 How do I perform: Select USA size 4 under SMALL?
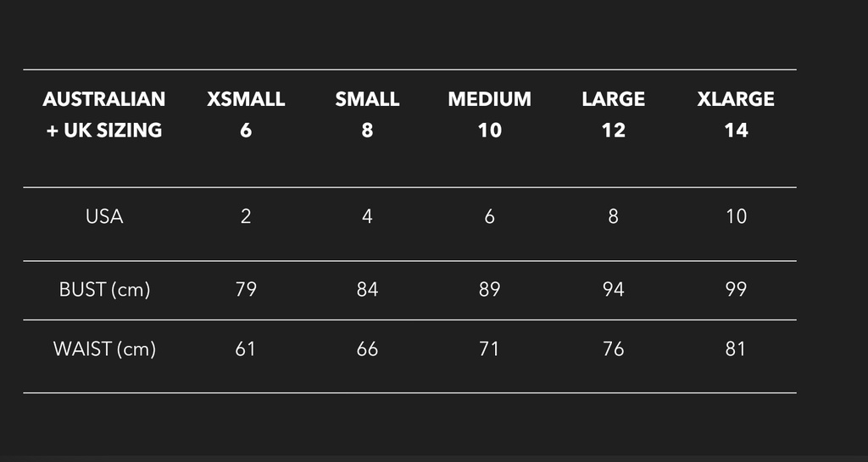point(367,216)
